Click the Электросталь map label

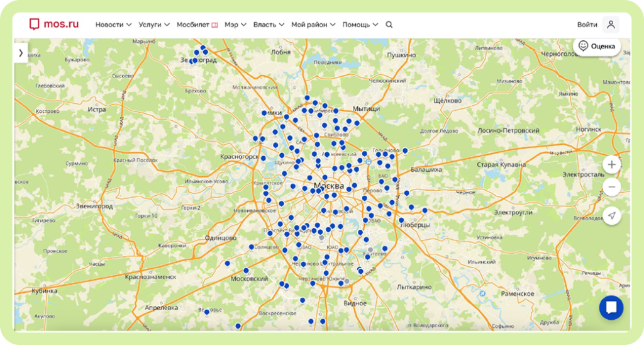584,174
